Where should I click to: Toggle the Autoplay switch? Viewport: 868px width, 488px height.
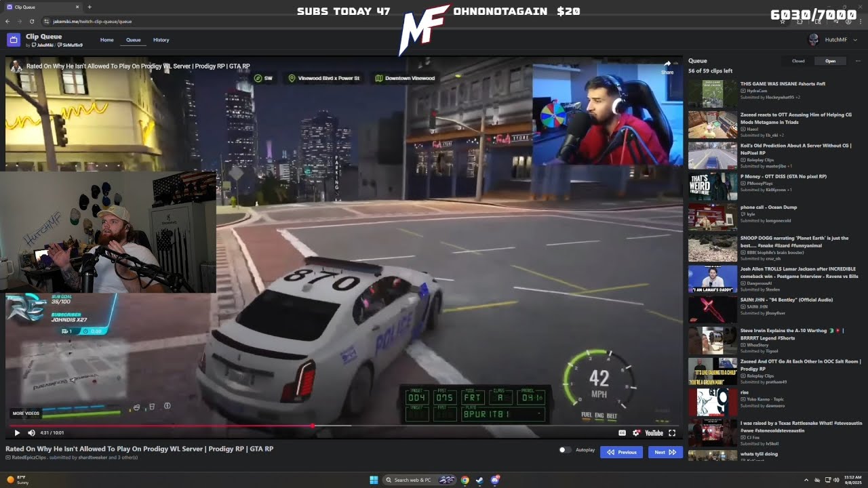564,450
